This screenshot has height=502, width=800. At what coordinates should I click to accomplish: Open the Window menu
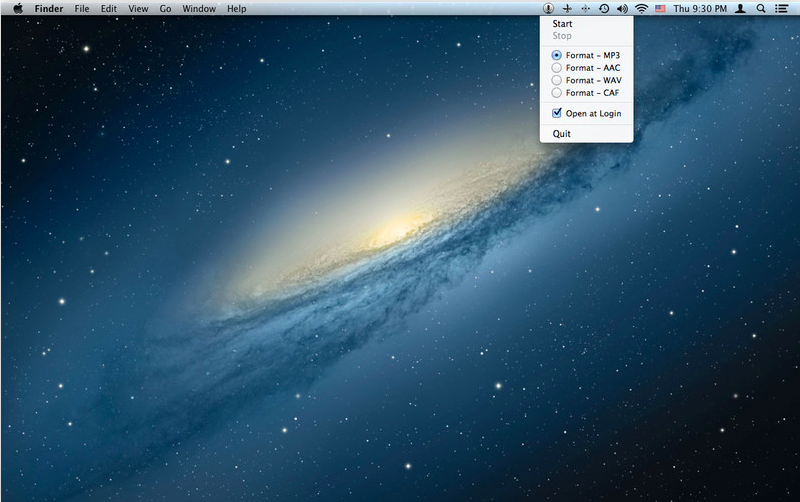point(199,9)
